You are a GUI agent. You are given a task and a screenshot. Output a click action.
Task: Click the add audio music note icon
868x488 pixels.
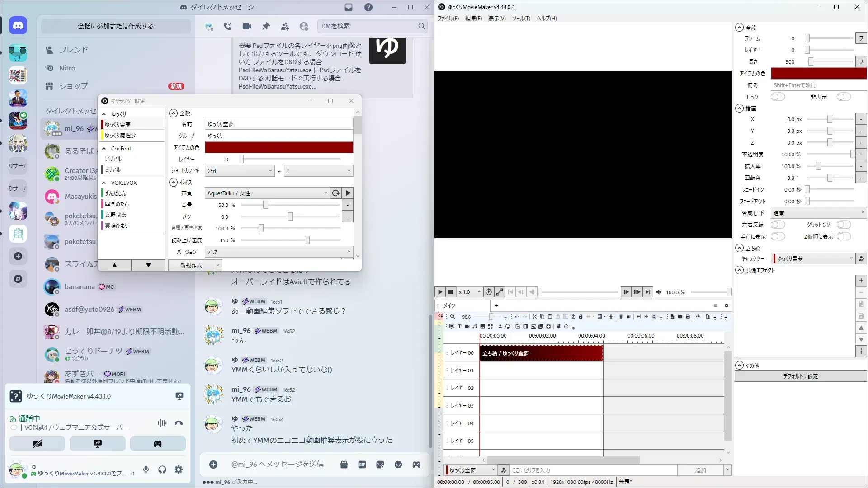tap(475, 326)
